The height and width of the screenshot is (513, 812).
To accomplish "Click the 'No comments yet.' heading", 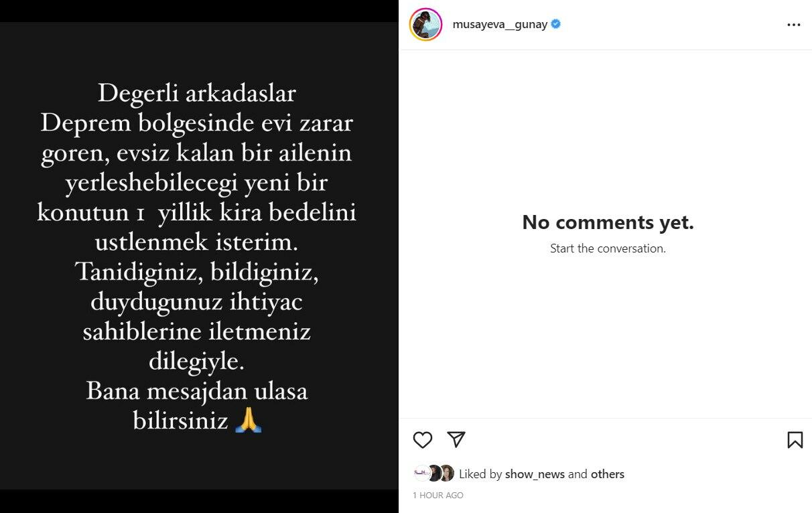I will point(608,222).
